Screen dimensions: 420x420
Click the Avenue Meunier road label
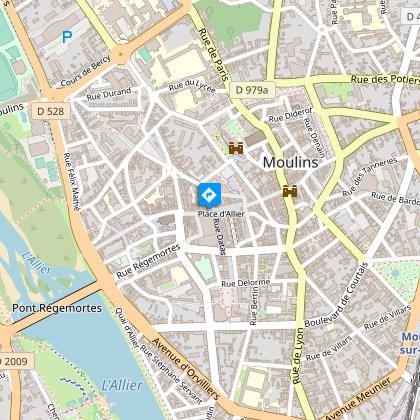[x=358, y=398]
